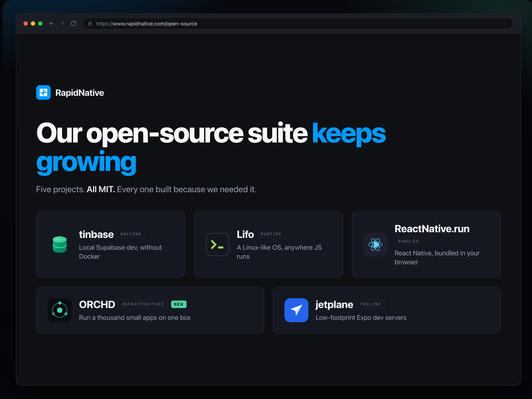Click the BACKEND tag on tinbase
This screenshot has width=532, height=399.
pos(131,234)
